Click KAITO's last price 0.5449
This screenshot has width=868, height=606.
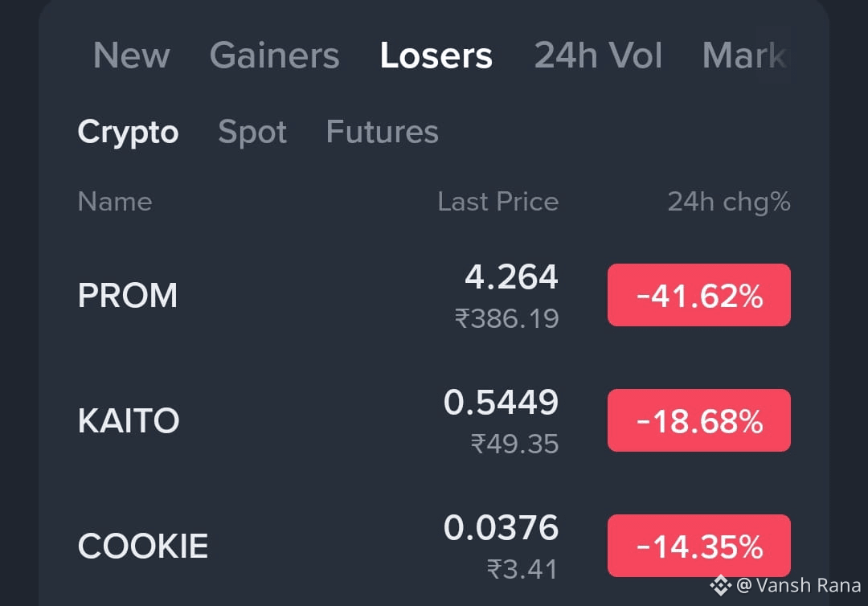tap(502, 402)
